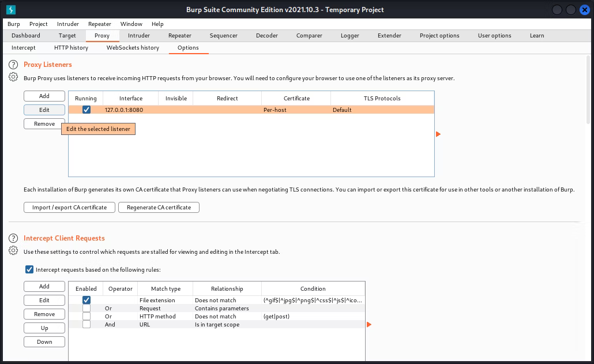Select the Options sub-tab

[188, 48]
